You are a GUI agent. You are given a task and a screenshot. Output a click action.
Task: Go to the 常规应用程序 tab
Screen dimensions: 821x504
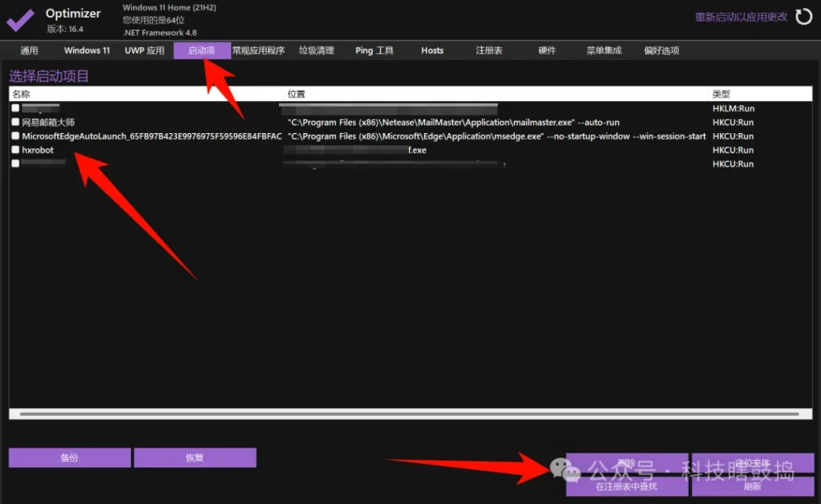tap(259, 50)
